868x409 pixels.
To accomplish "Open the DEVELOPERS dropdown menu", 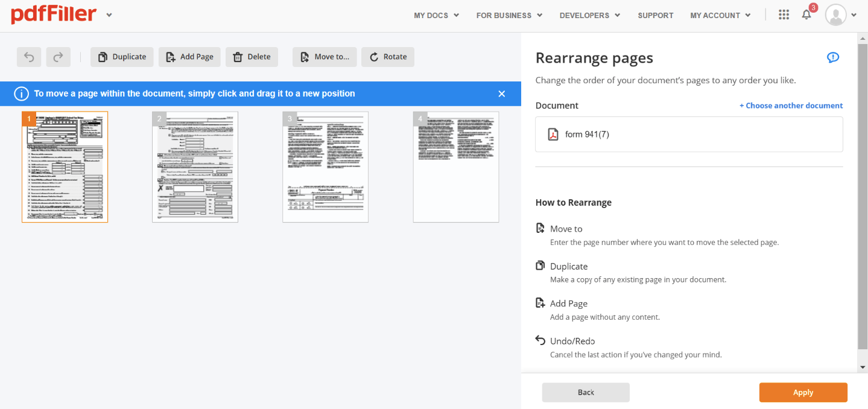I will coord(589,15).
